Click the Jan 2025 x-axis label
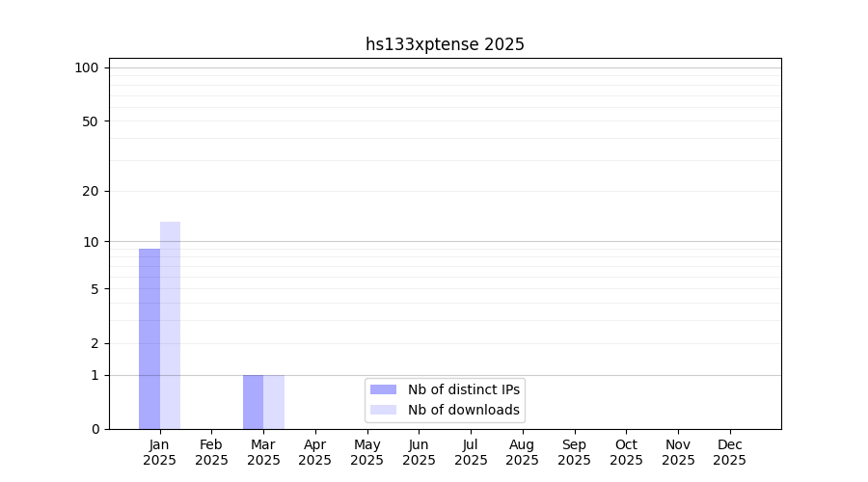 pos(160,452)
